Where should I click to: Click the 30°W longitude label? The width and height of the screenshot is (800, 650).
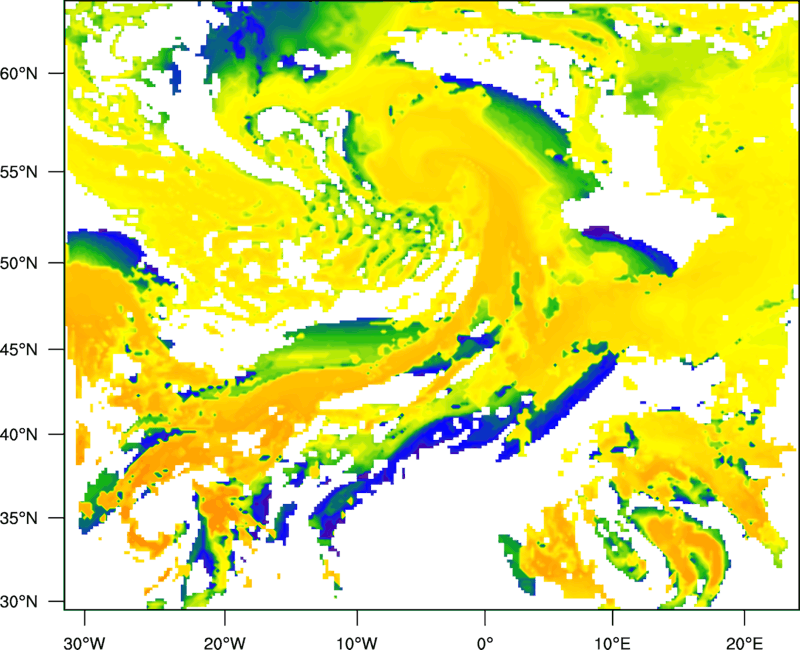pyautogui.click(x=85, y=643)
